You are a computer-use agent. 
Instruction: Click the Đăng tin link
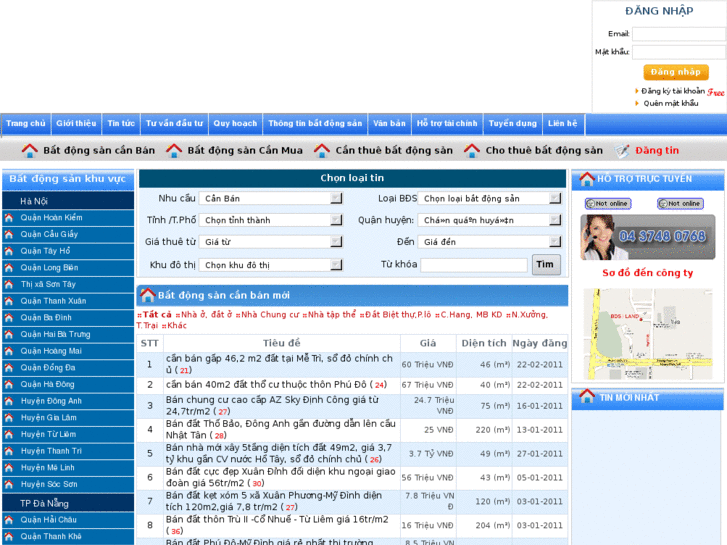657,150
